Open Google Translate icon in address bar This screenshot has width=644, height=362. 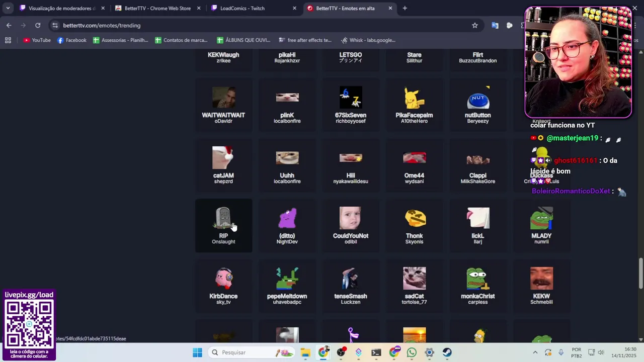coord(495,25)
